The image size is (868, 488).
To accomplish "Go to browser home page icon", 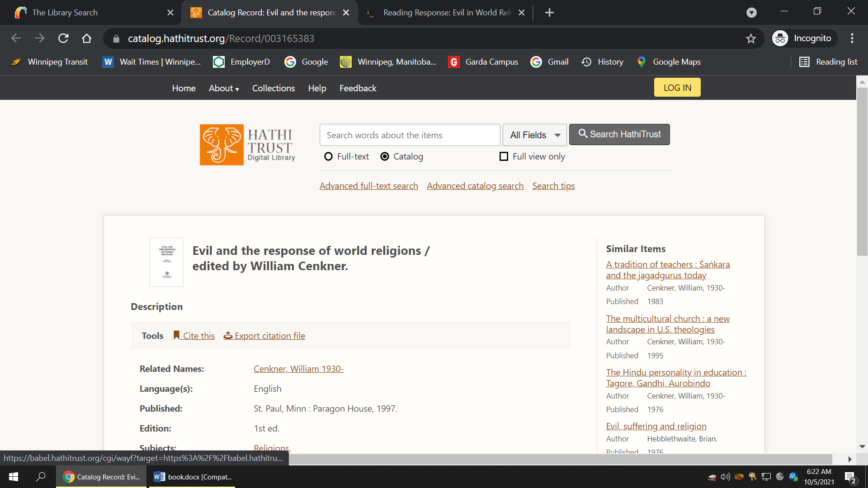I will point(87,38).
